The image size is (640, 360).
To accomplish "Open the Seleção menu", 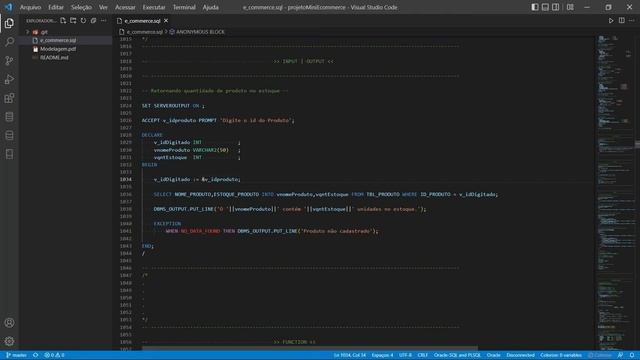I will point(81,7).
